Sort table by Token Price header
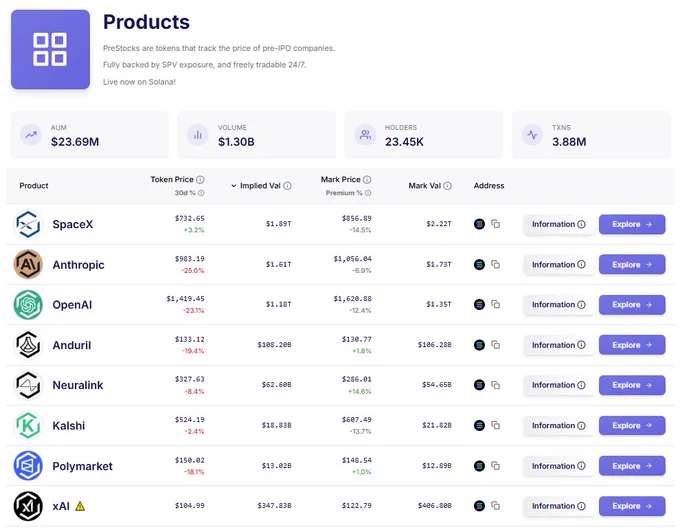 point(172,180)
